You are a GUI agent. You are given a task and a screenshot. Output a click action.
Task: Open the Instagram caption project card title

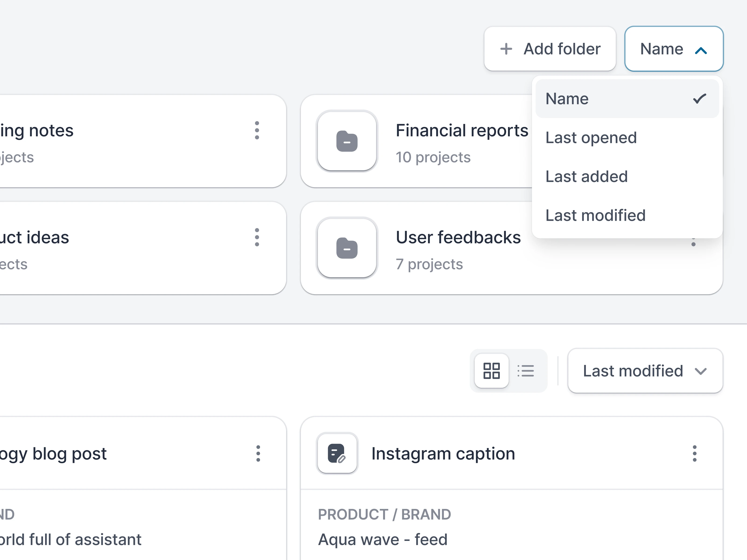point(443,453)
